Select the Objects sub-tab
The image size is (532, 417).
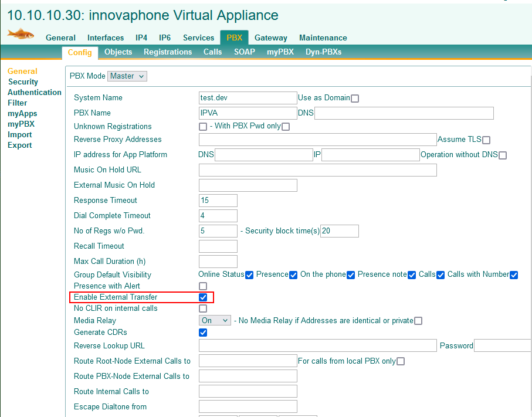[x=118, y=52]
